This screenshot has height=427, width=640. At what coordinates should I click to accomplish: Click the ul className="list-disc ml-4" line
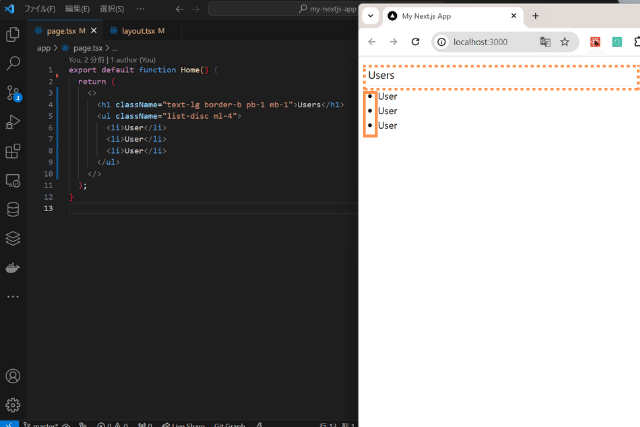click(x=169, y=116)
